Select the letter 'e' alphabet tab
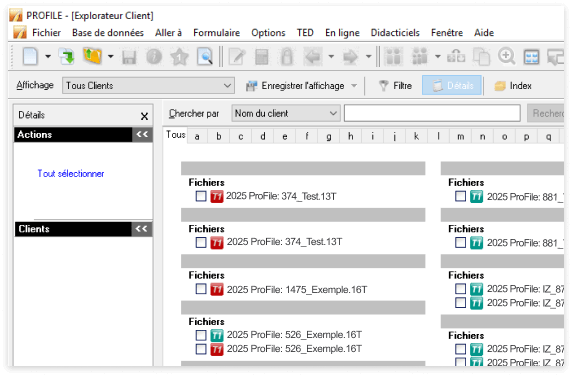The image size is (572, 376). (285, 136)
